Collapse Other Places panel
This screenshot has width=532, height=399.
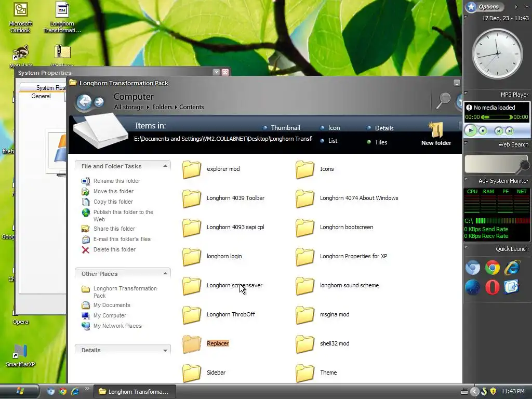[165, 274]
